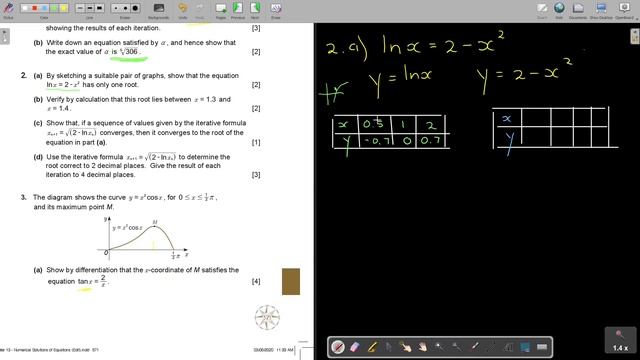Open the left side panel tab
Viewport: 640px width, 360px height.
click(x=4, y=36)
